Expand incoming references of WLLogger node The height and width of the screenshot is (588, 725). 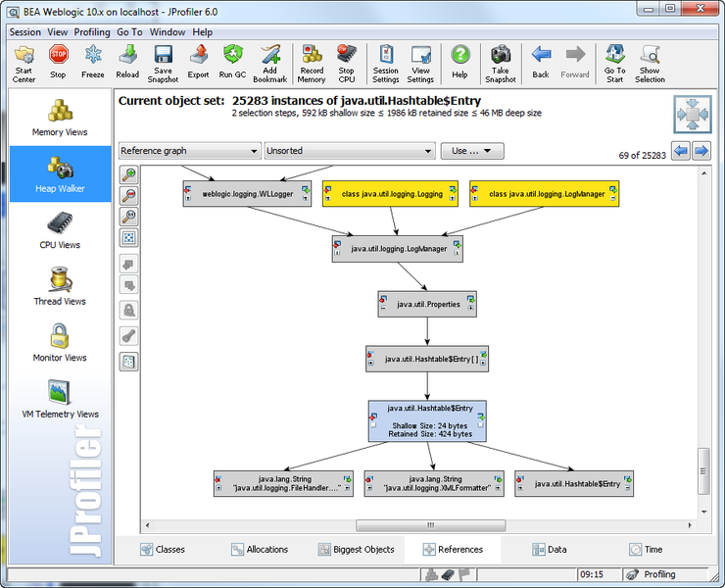(x=188, y=198)
